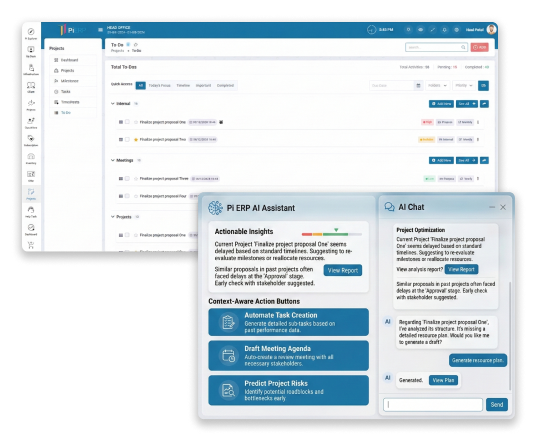
Task: Click the calendar icon in date filter
Action: tap(418, 86)
